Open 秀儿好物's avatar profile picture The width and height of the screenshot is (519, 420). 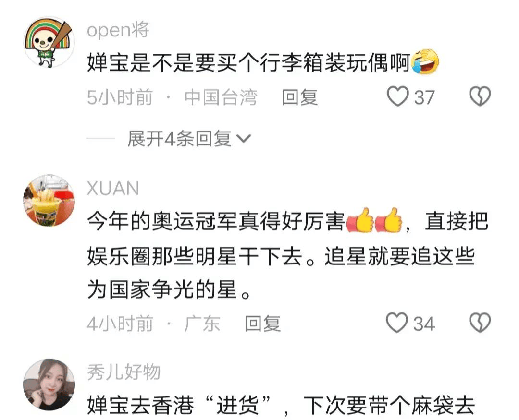point(49,384)
